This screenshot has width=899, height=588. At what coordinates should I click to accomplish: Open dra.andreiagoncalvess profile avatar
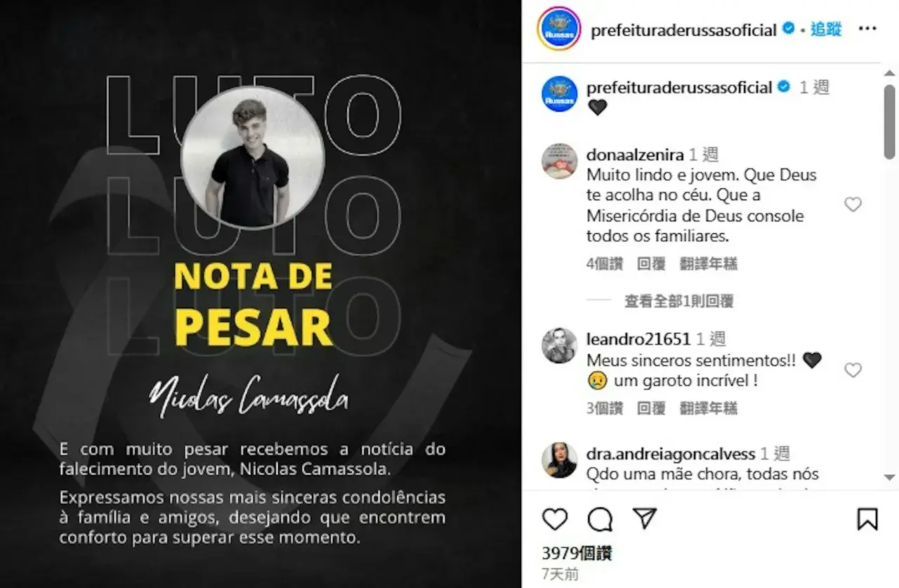point(560,460)
